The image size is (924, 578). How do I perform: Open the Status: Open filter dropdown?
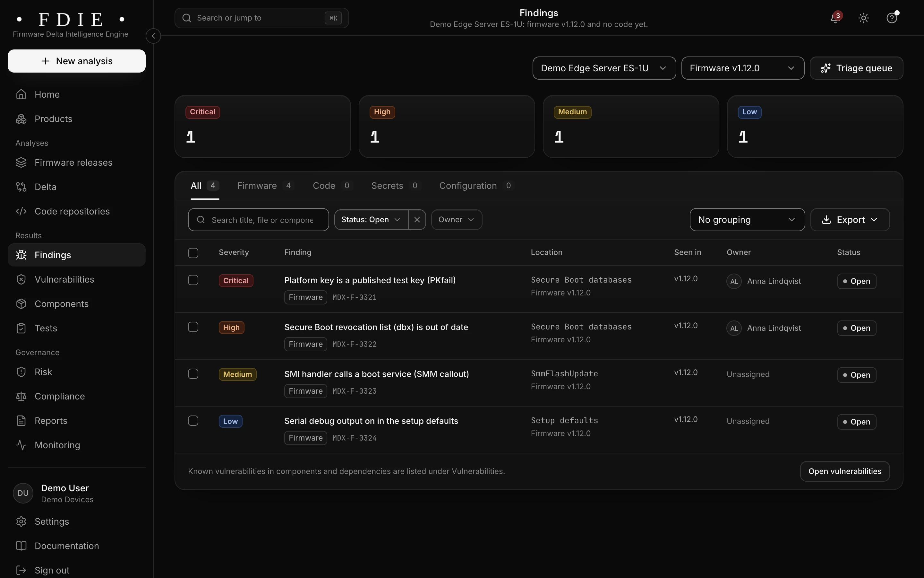click(x=371, y=220)
